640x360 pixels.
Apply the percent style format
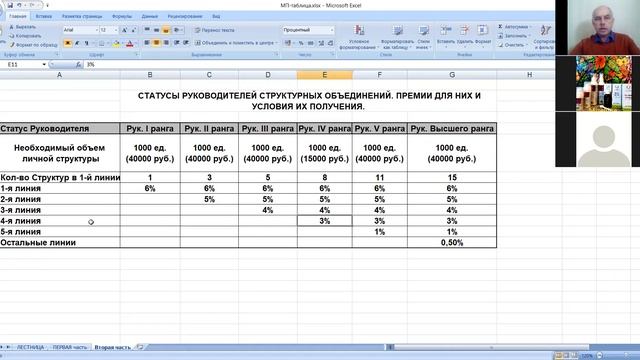[x=301, y=43]
